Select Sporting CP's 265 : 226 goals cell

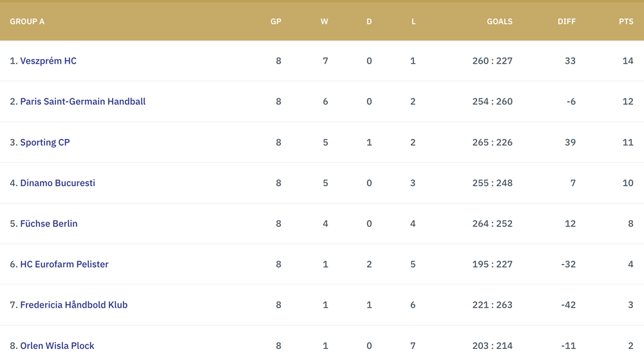click(x=493, y=142)
